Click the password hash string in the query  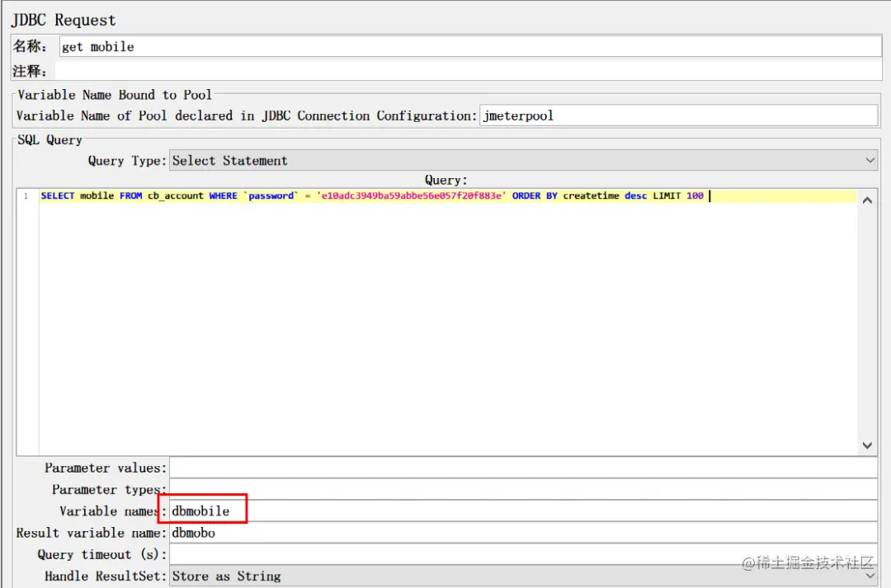412,196
